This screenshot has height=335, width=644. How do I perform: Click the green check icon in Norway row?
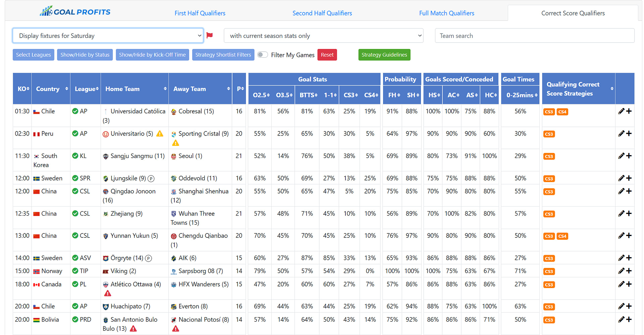75,271
